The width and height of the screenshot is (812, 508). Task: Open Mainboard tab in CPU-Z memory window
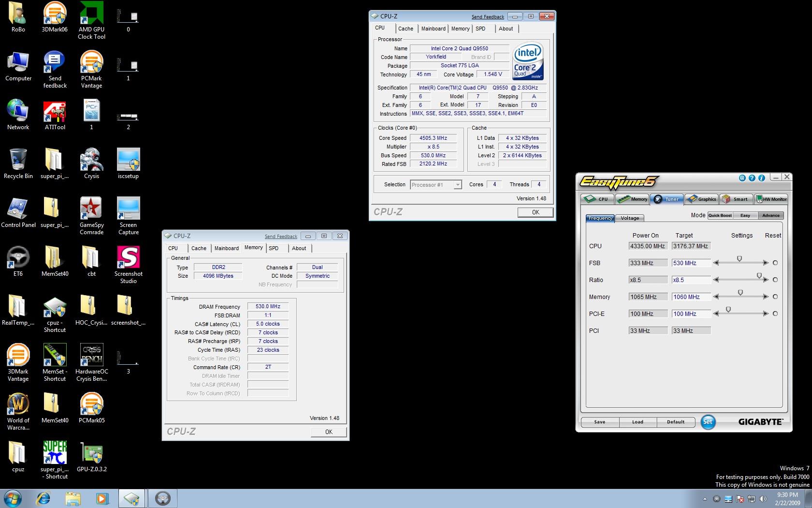pyautogui.click(x=227, y=248)
